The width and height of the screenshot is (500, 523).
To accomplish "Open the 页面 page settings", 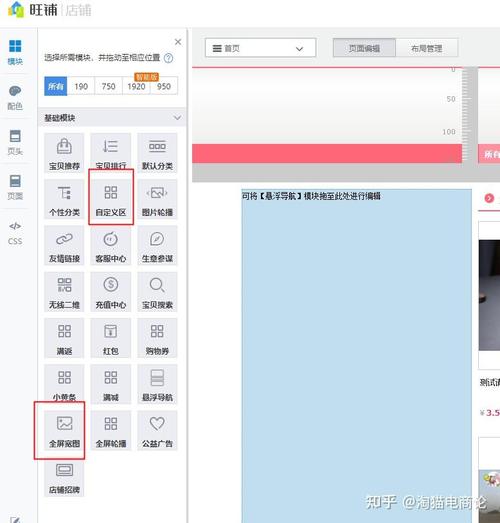I will click(x=15, y=187).
